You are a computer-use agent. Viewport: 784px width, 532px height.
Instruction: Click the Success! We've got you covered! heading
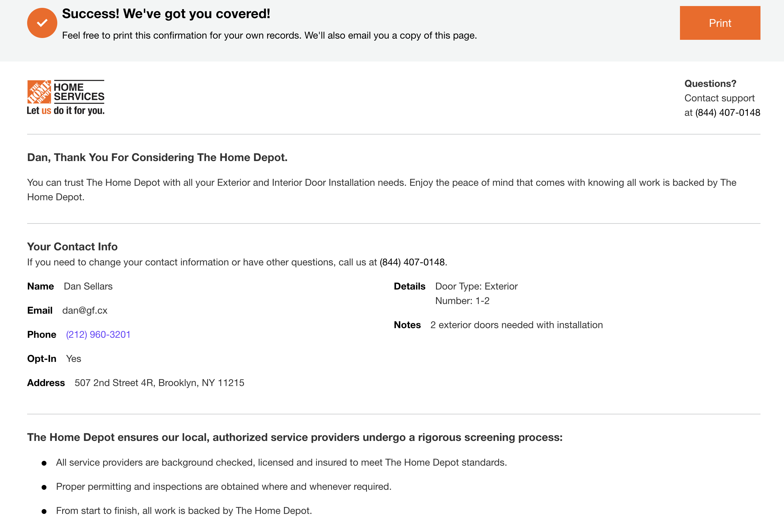coord(166,14)
